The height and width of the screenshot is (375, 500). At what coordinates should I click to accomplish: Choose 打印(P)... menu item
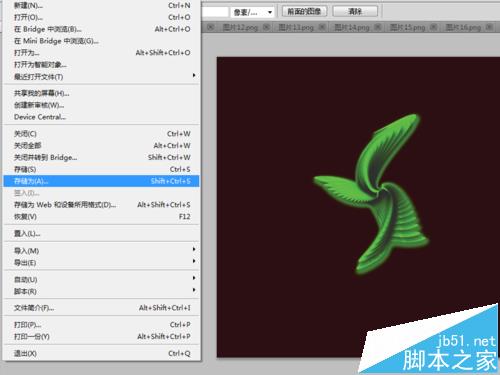click(101, 324)
